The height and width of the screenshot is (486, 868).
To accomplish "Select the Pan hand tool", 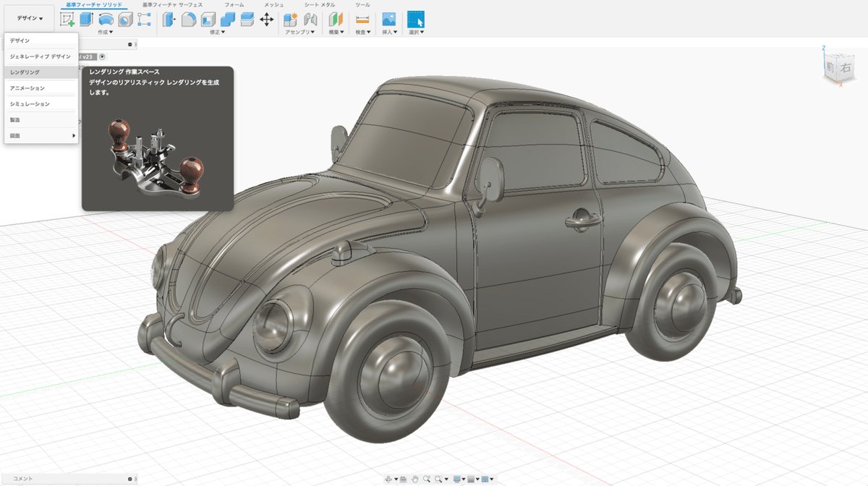I will [415, 479].
